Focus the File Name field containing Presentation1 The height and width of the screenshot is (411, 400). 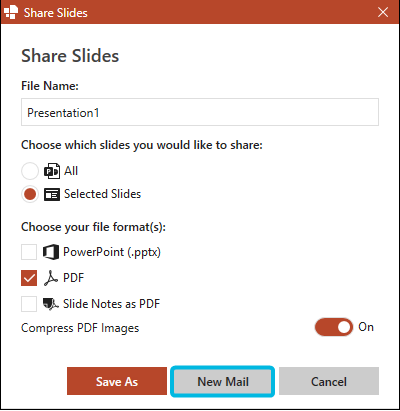(x=200, y=112)
